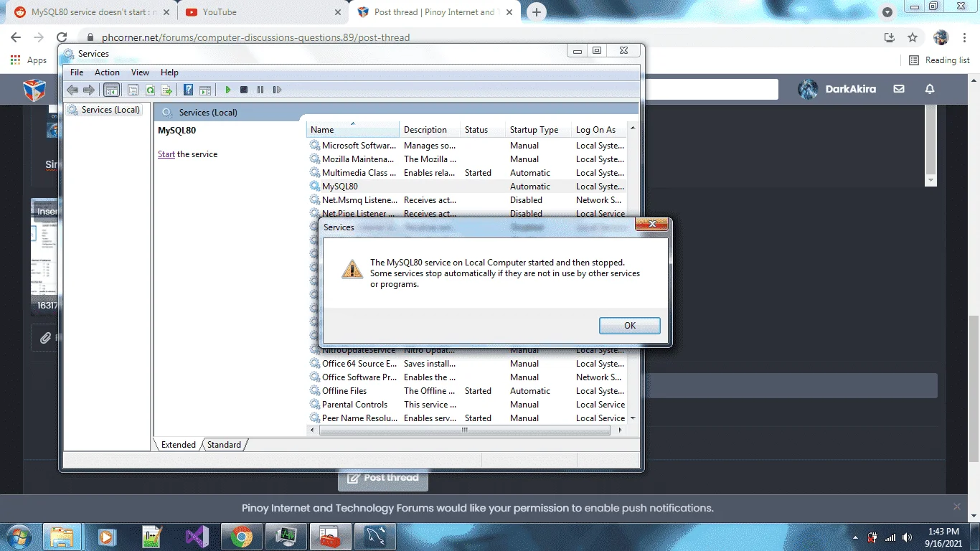The height and width of the screenshot is (551, 980).
Task: Dismiss the push notification banner with X
Action: click(x=957, y=507)
